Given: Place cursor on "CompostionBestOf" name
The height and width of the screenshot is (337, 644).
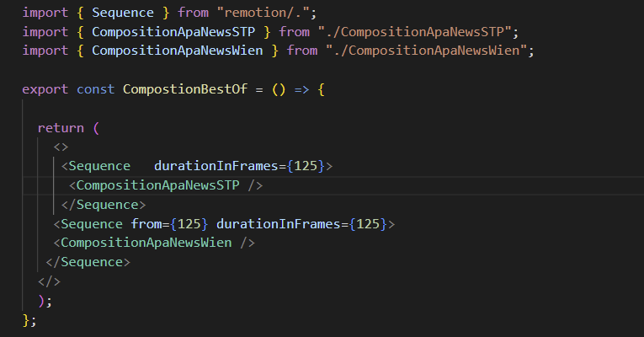Looking at the screenshot, I should [185, 89].
